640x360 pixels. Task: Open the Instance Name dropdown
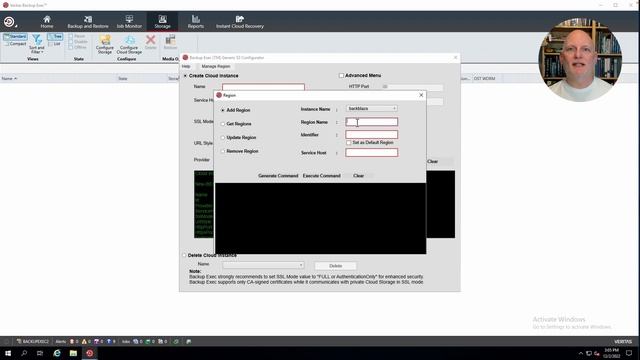(x=371, y=109)
